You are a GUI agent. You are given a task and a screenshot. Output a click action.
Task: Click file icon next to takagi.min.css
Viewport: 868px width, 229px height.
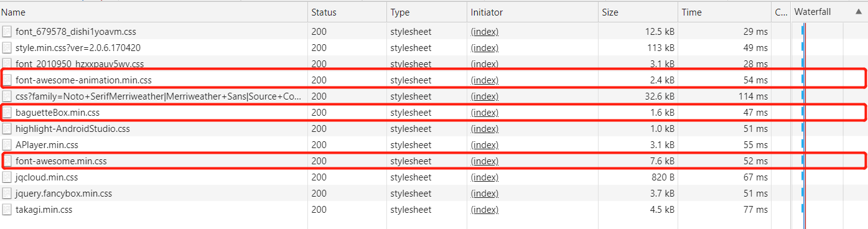tap(7, 210)
